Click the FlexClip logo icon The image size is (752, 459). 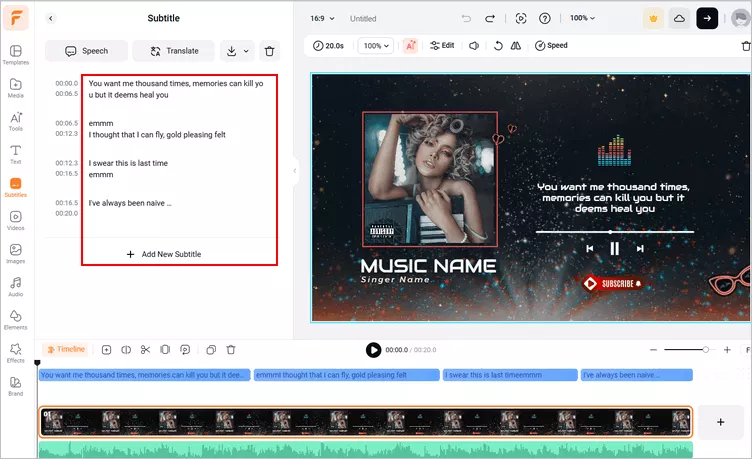pyautogui.click(x=16, y=18)
